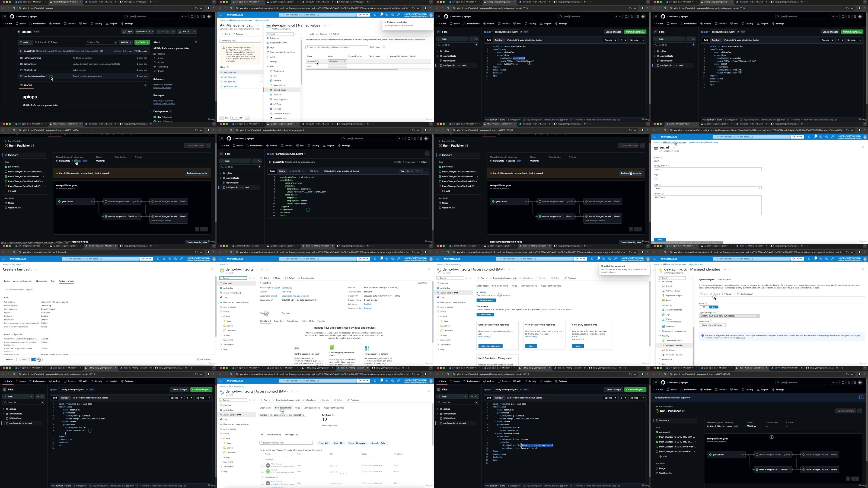Open Defender for Cloud in sidebar
Image resolution: width=868 pixels, height=488 pixels.
click(x=674, y=341)
